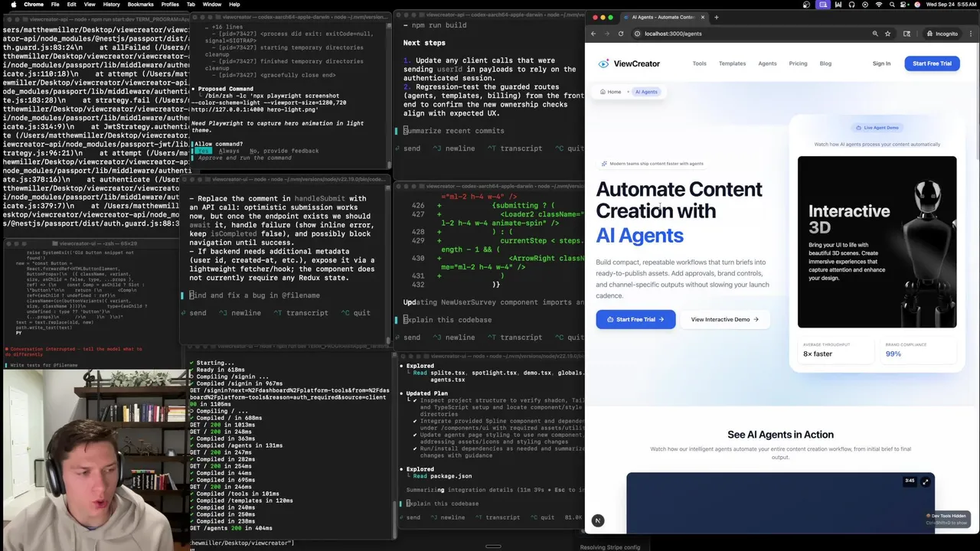
Task: Open the View menu in menu bar
Action: click(90, 5)
